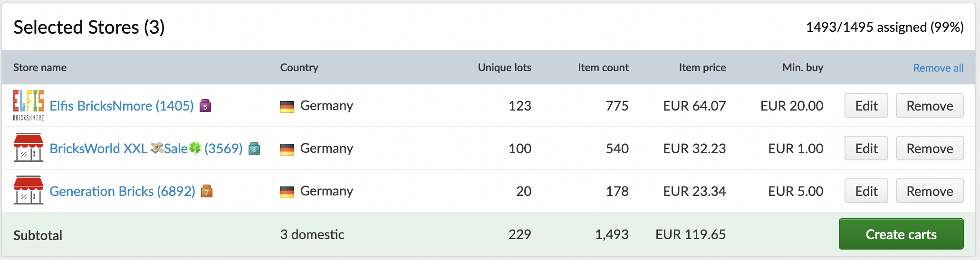This screenshot has width=980, height=260.
Task: Click the German flag in Generation Bricks row
Action: [x=287, y=192]
